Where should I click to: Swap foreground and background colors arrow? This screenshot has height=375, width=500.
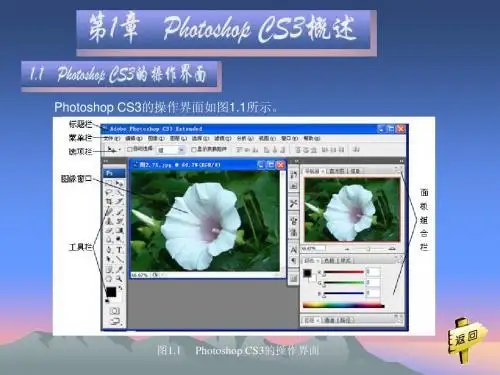120,287
